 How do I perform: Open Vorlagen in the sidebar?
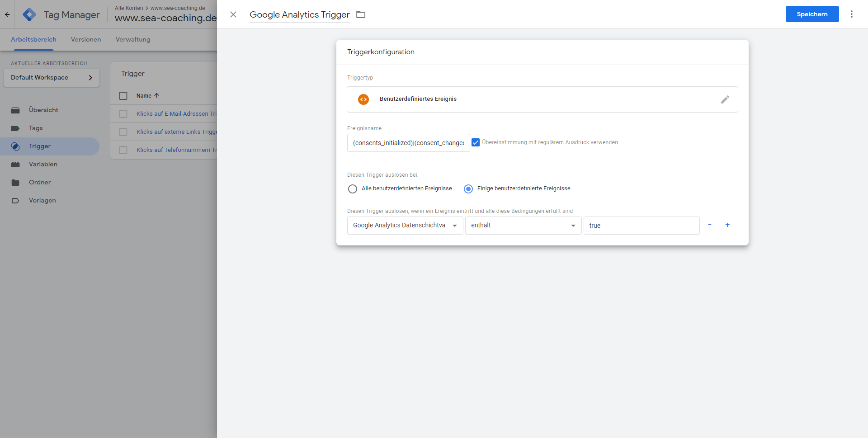[x=42, y=201]
